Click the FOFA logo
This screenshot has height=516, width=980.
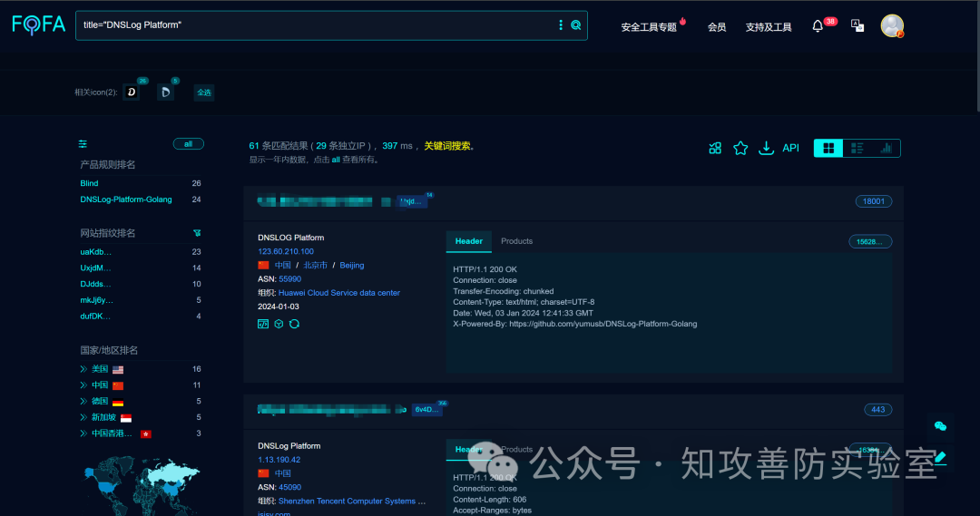(x=39, y=25)
